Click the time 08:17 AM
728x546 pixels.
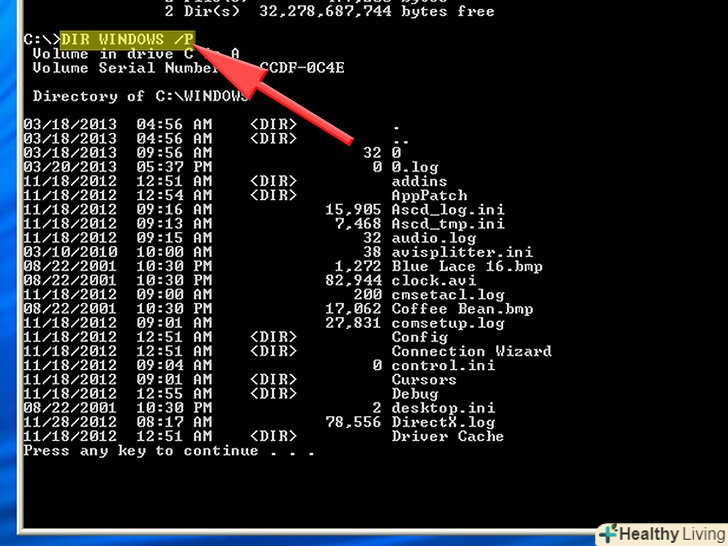click(174, 422)
